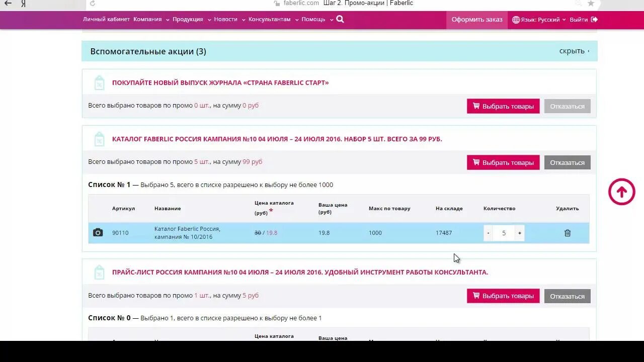
Task: Decline the catalog №10 promo
Action: click(x=567, y=162)
